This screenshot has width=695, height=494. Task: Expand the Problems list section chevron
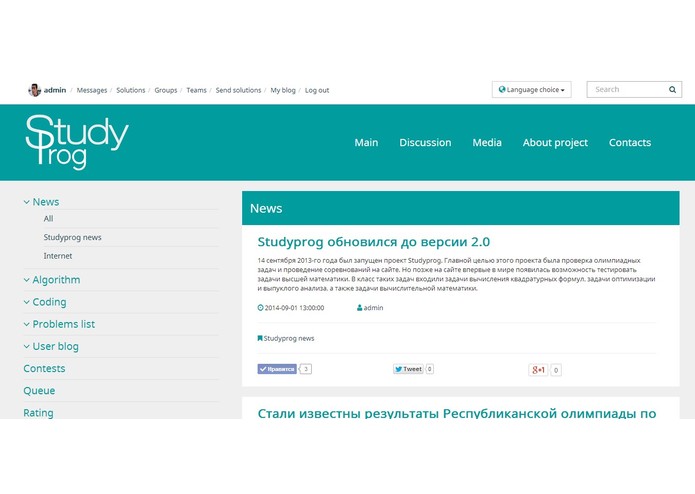[27, 324]
